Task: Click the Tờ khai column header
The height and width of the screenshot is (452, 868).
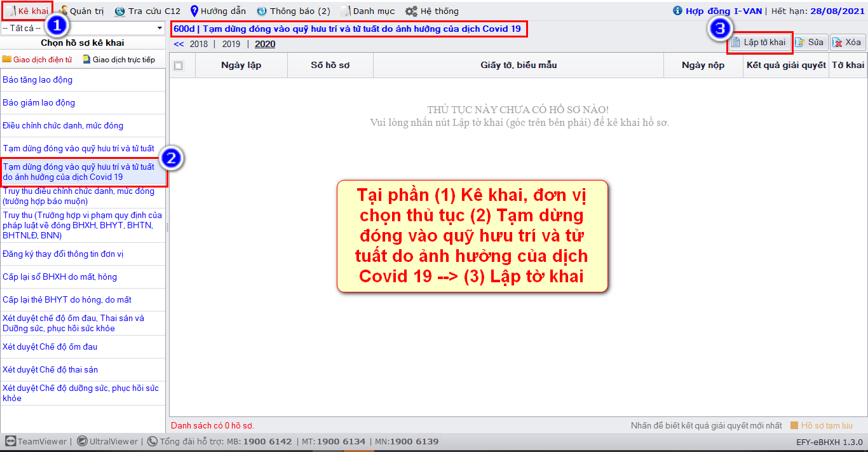Action: click(x=848, y=65)
